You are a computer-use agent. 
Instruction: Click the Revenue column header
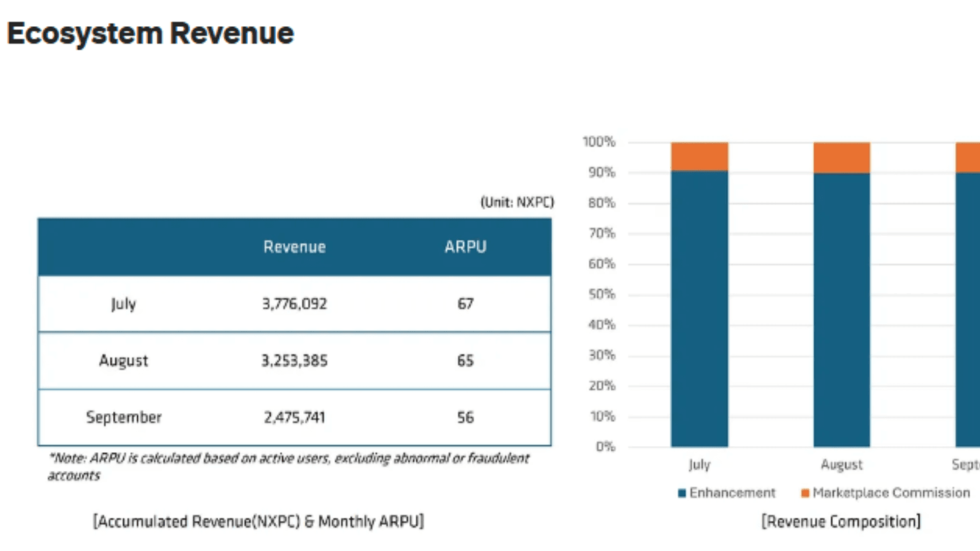295,247
